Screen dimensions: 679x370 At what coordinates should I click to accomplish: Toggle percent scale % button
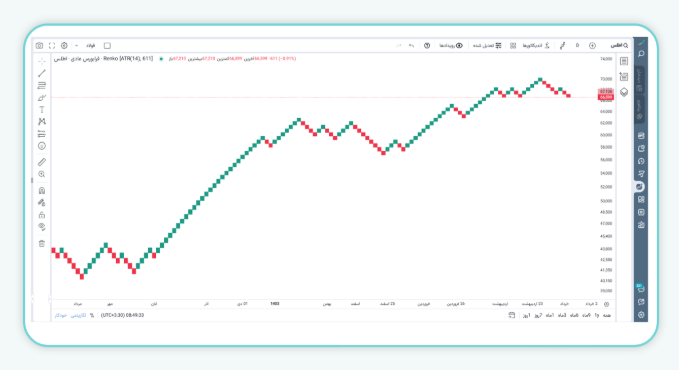(92, 315)
